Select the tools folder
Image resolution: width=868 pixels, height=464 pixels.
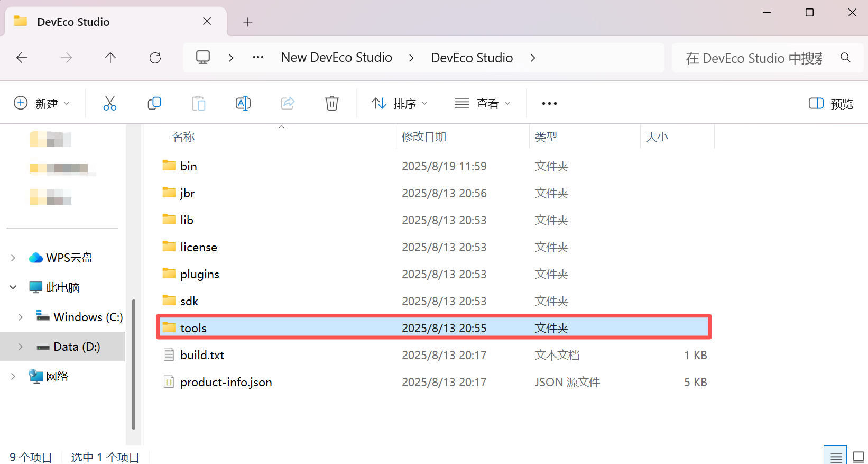pos(434,327)
